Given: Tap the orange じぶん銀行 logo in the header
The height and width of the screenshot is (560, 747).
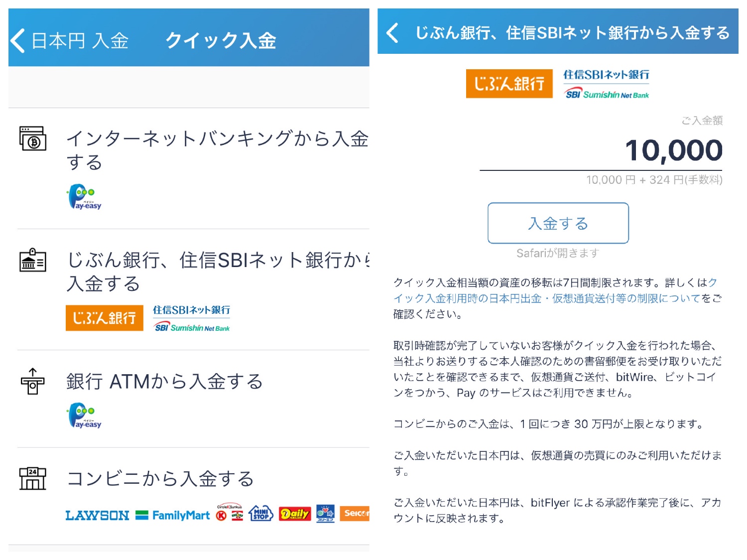Looking at the screenshot, I should point(509,83).
